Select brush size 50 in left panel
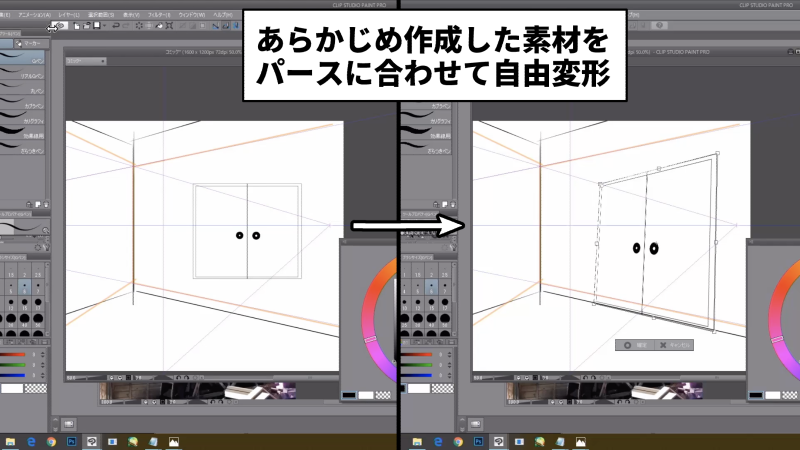The height and width of the screenshot is (450, 800). pyautogui.click(x=38, y=321)
